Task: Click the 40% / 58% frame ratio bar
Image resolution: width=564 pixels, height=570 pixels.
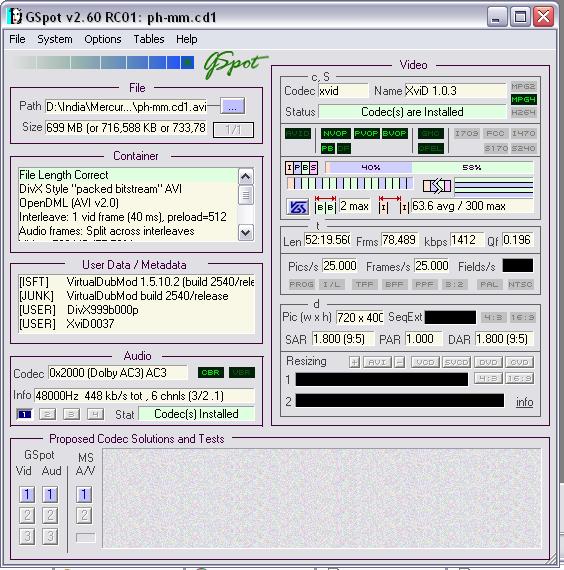Action: click(429, 168)
